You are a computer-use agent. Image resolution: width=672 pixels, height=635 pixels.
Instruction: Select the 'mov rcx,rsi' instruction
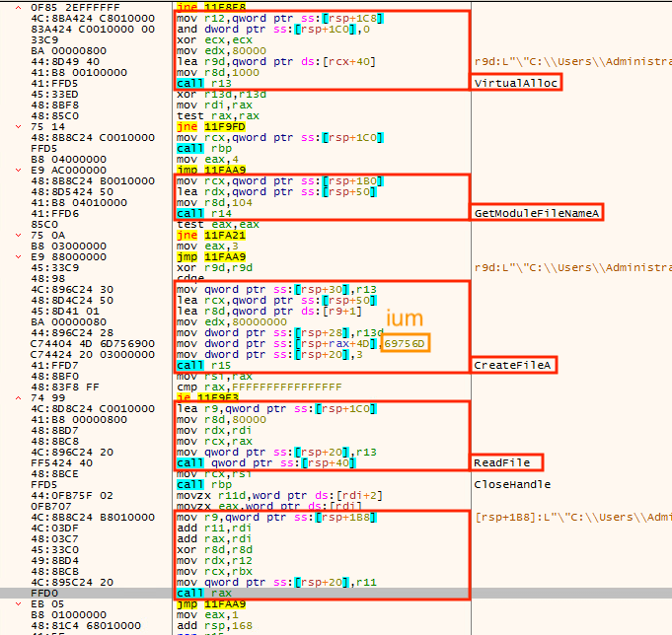tap(214, 474)
